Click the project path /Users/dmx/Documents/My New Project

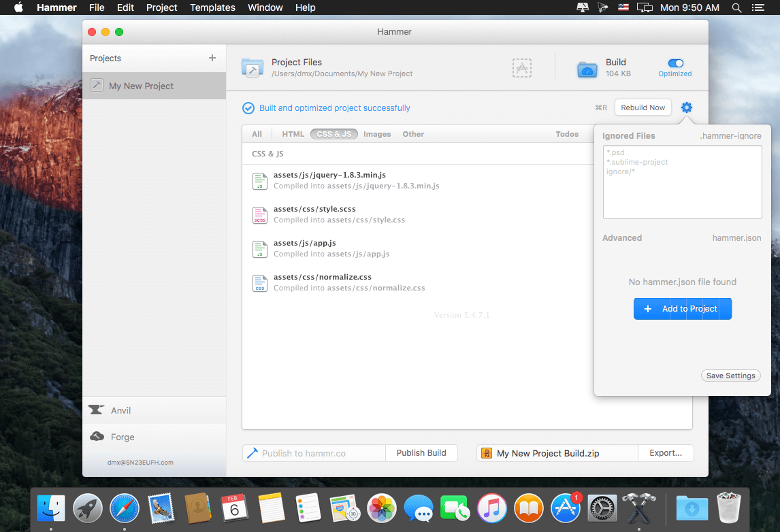342,73
